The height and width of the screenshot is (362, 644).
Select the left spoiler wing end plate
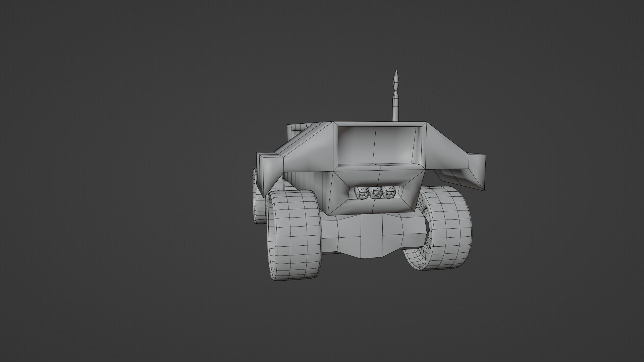(270, 174)
